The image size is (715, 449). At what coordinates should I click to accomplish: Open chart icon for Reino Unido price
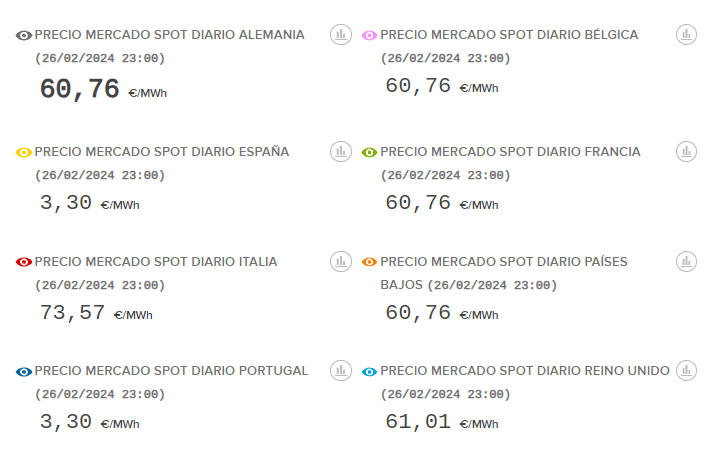pyautogui.click(x=686, y=371)
